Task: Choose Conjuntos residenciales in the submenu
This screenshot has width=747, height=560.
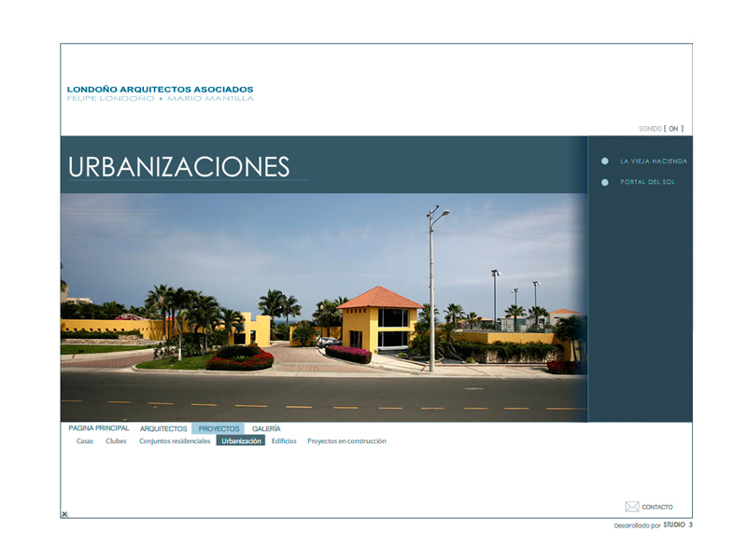Action: click(x=175, y=441)
